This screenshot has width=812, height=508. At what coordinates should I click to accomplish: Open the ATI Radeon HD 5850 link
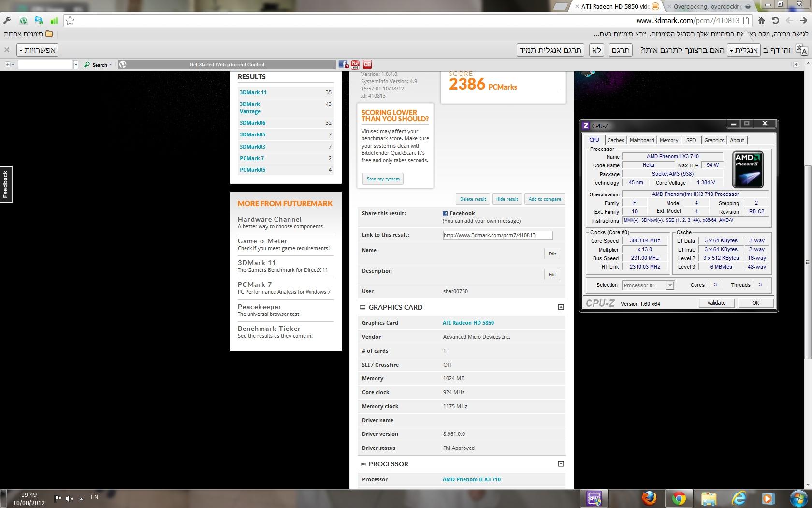[468, 323]
